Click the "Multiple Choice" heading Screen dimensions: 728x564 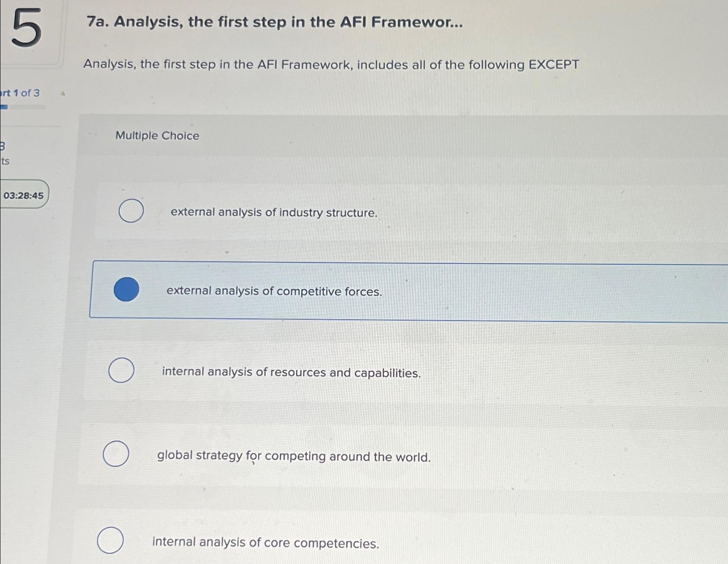pyautogui.click(x=157, y=136)
